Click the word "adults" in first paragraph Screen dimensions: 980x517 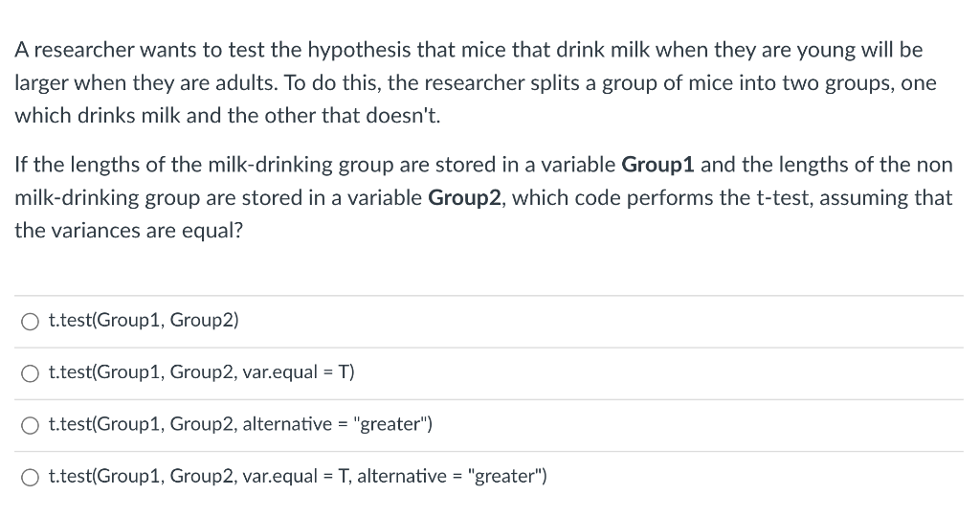point(246,83)
